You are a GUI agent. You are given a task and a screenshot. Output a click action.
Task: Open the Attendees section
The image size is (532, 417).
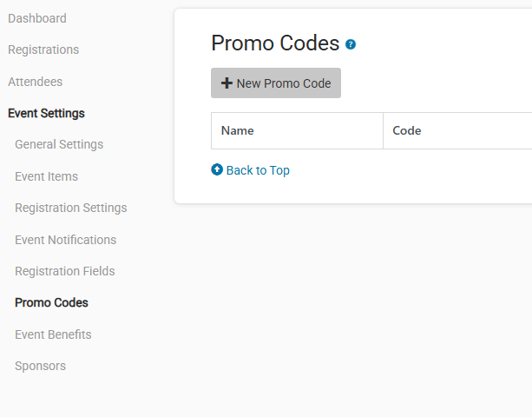point(35,82)
